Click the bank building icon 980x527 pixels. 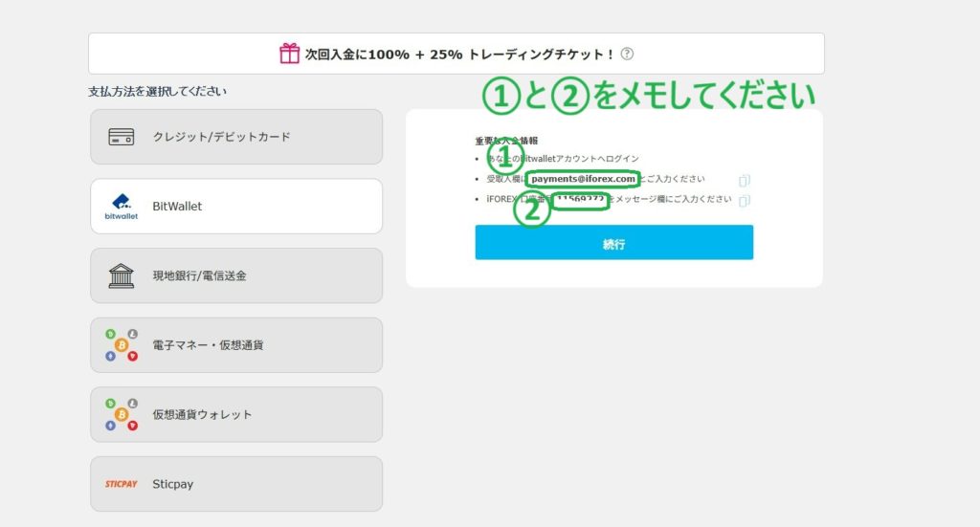[122, 275]
